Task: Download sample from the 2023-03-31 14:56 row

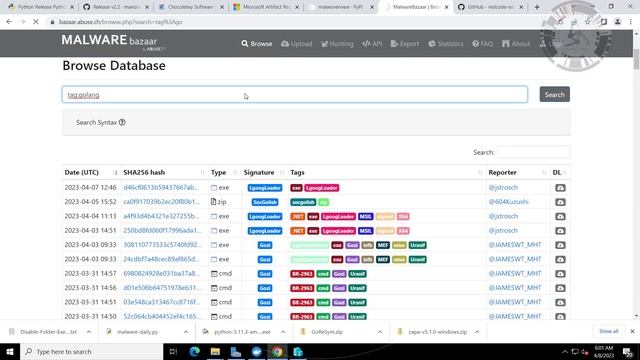Action: click(560, 288)
